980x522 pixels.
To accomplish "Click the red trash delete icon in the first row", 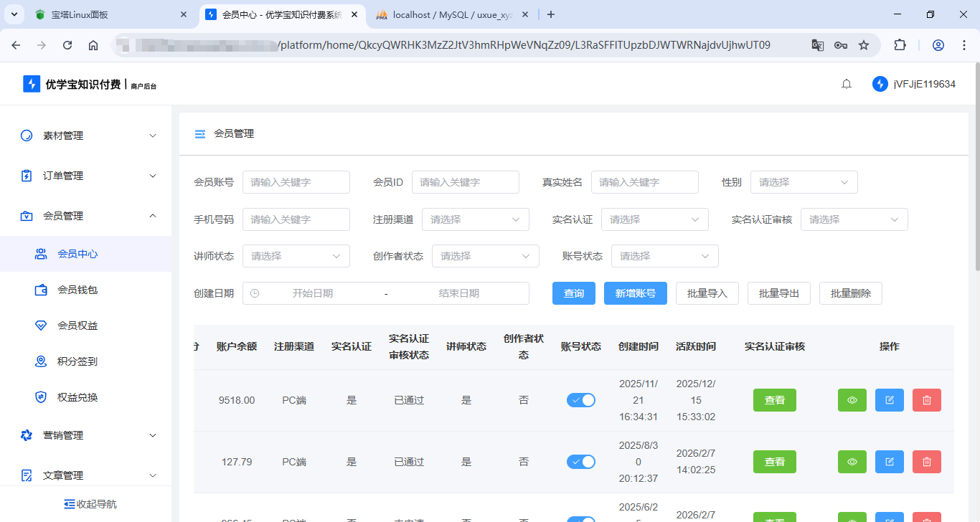I will (926, 399).
